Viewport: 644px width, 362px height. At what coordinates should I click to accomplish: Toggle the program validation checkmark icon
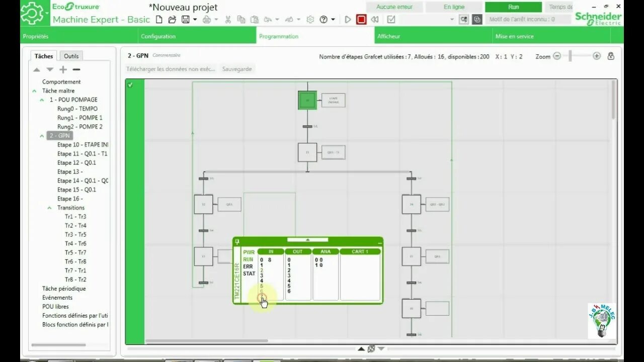point(391,19)
